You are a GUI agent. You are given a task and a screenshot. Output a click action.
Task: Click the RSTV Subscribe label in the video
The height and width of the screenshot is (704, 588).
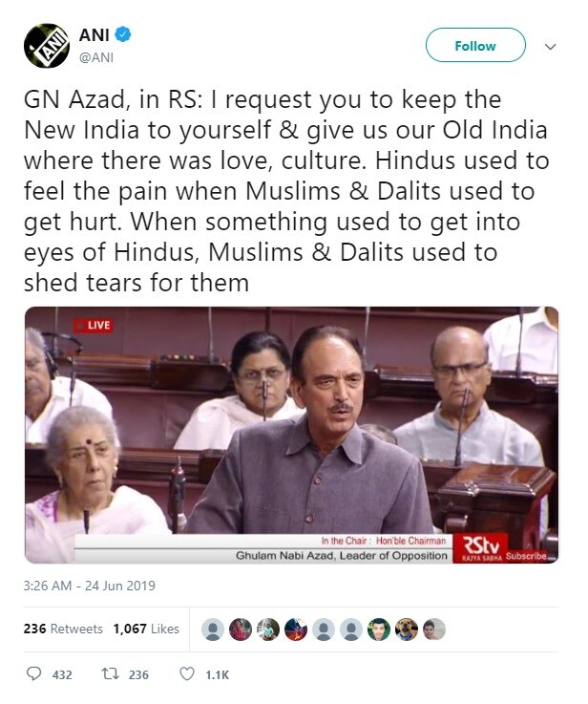click(x=526, y=556)
